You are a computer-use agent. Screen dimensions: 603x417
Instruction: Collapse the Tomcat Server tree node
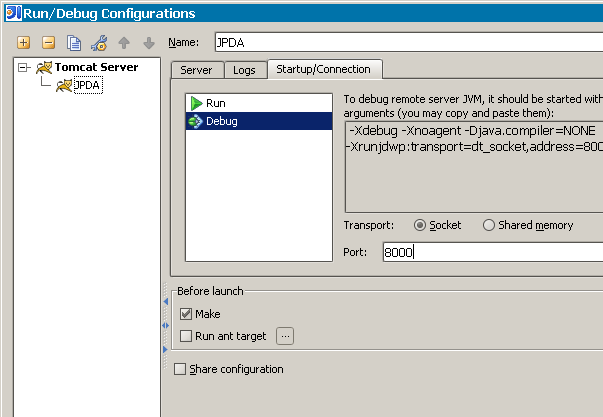pyautogui.click(x=23, y=68)
